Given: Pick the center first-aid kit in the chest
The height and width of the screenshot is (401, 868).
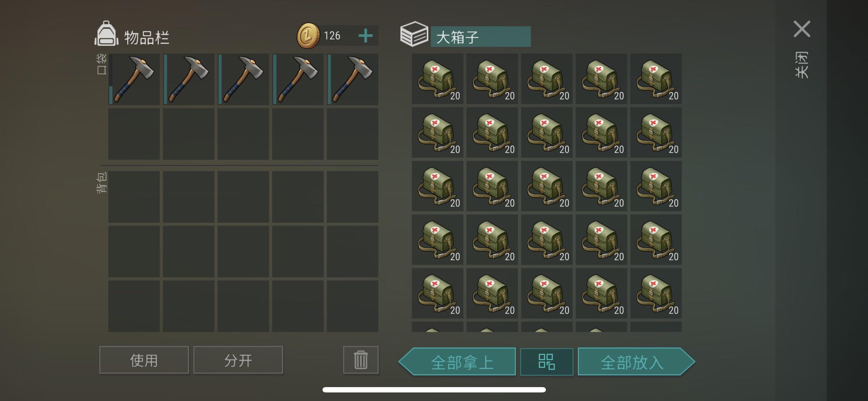Looking at the screenshot, I should pyautogui.click(x=547, y=186).
